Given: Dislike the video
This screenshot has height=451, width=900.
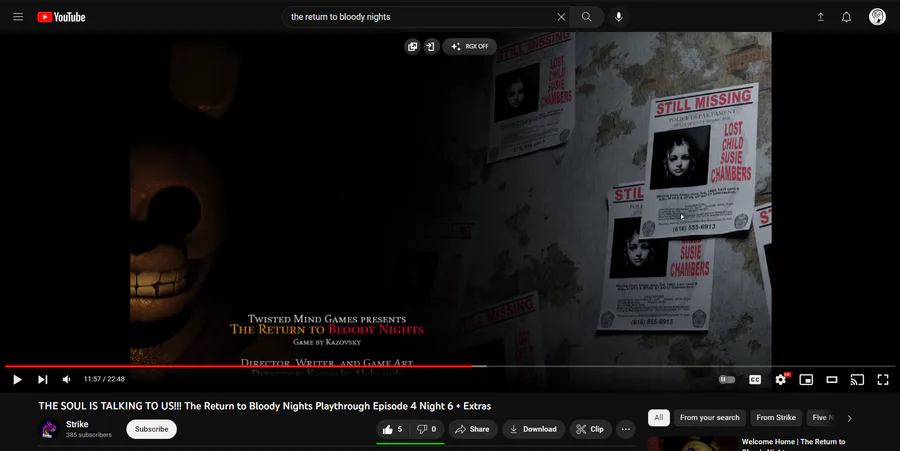Looking at the screenshot, I should 426,429.
